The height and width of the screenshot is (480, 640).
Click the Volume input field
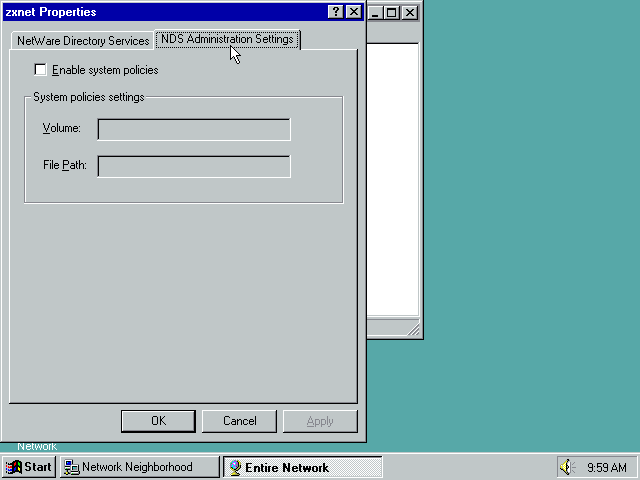[194, 129]
